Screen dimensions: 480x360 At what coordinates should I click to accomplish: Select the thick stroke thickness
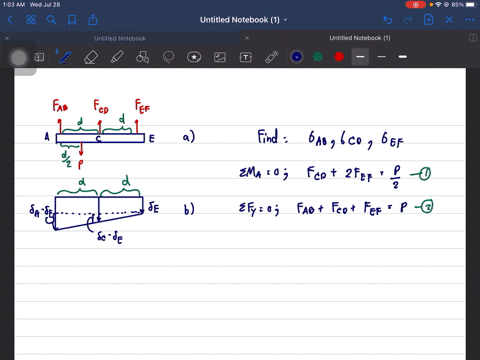403,57
